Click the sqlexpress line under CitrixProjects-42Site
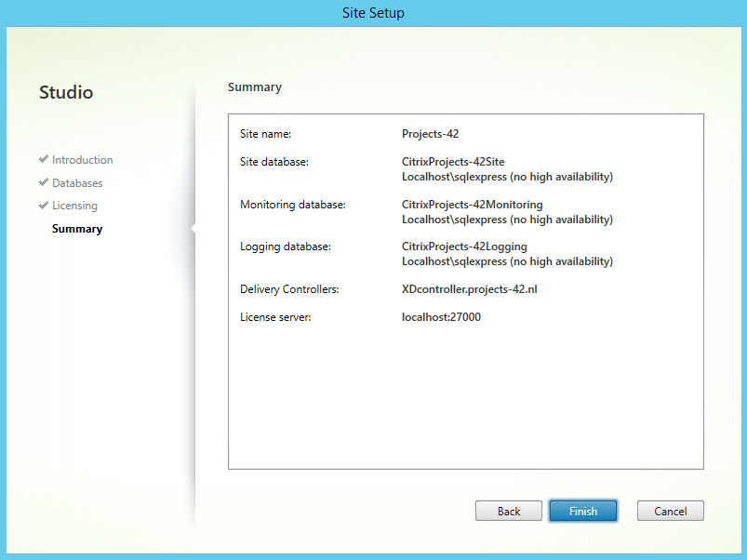This screenshot has height=560, width=747. (507, 177)
